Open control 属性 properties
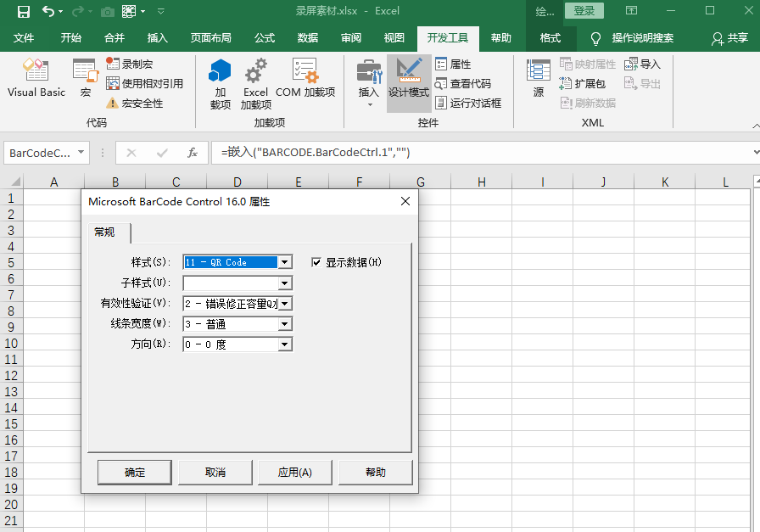This screenshot has width=760, height=532. pos(453,64)
